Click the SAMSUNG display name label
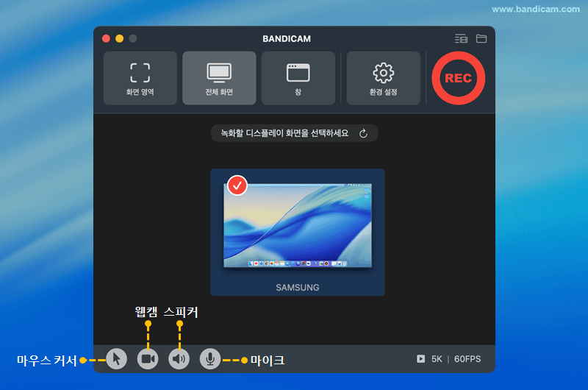The width and height of the screenshot is (588, 390). 298,288
